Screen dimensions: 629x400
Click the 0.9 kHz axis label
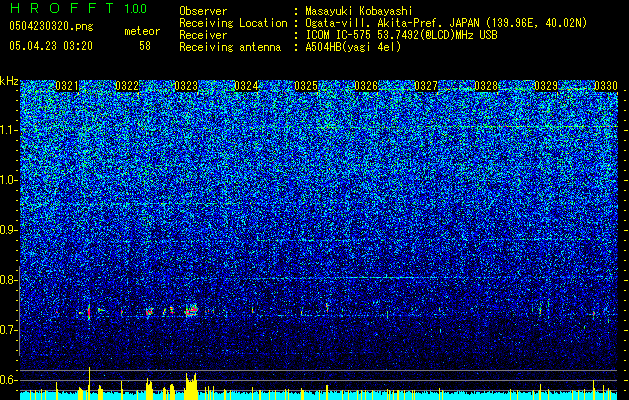(8, 230)
